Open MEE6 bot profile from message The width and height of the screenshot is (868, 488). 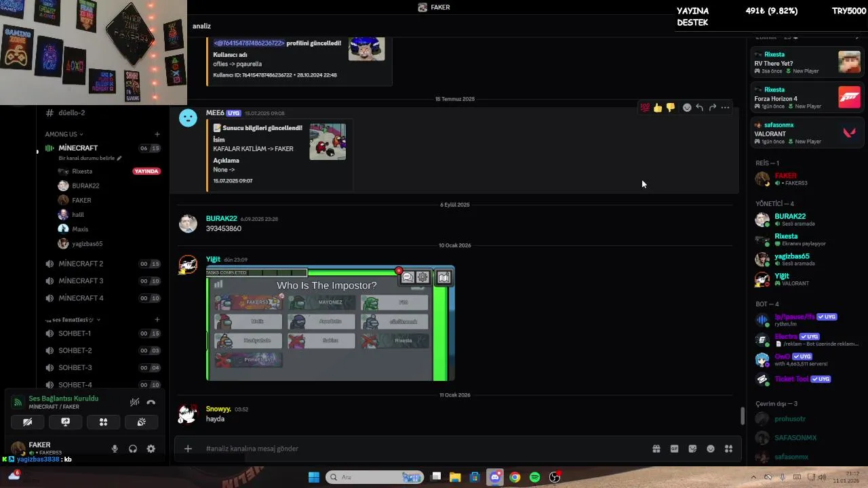coord(215,113)
